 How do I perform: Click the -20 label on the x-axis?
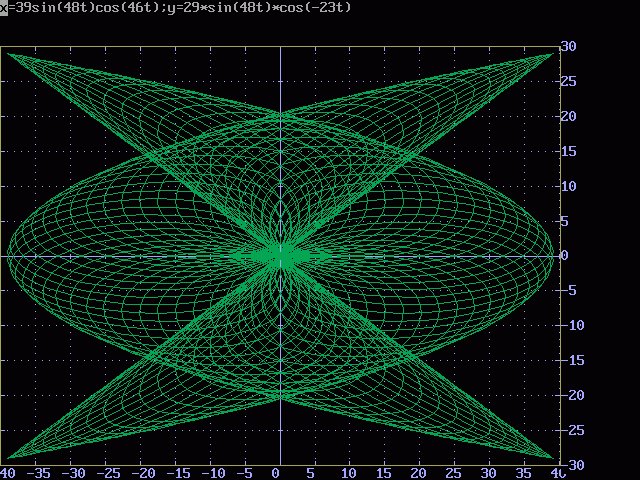point(144,472)
